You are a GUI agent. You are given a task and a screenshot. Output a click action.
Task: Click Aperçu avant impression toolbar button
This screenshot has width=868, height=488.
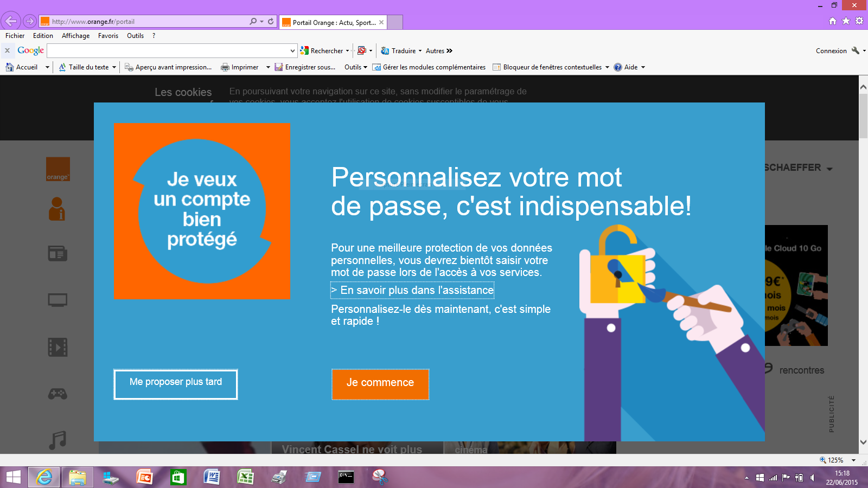pyautogui.click(x=168, y=67)
